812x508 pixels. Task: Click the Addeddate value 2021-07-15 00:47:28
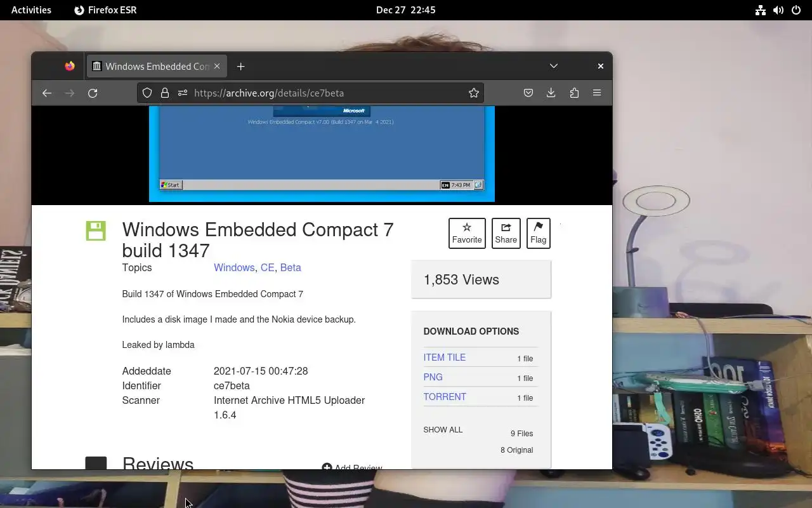[x=261, y=371]
